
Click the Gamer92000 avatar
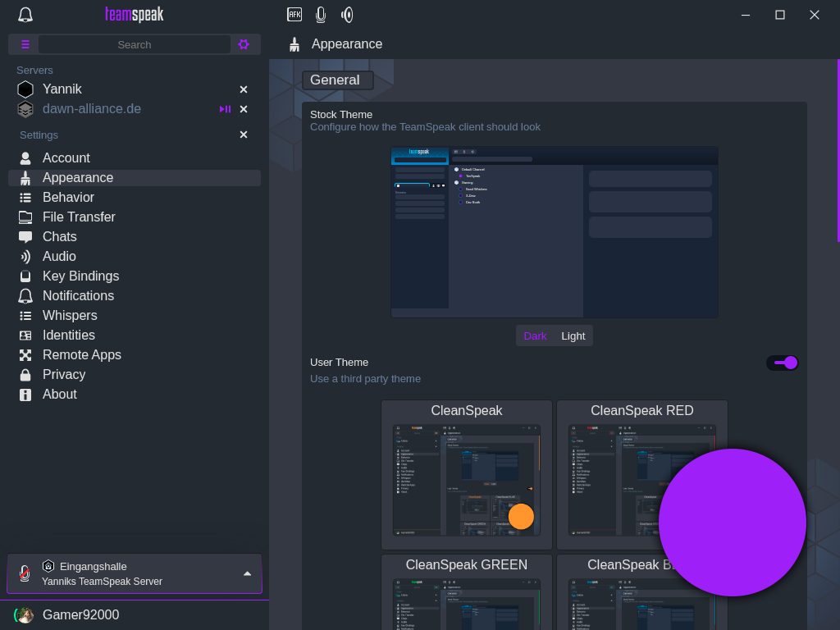click(x=24, y=615)
